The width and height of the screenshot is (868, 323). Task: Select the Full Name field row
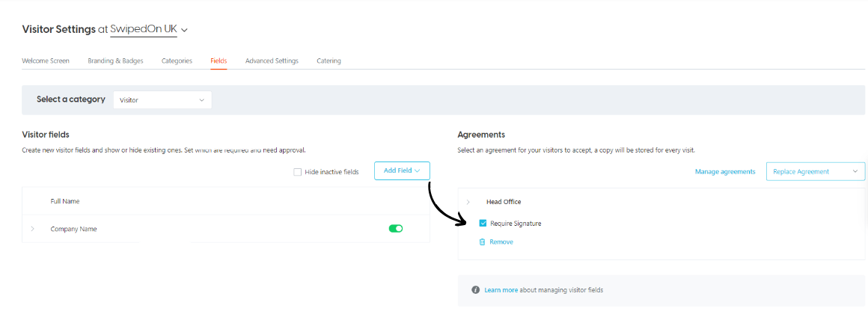click(x=226, y=201)
